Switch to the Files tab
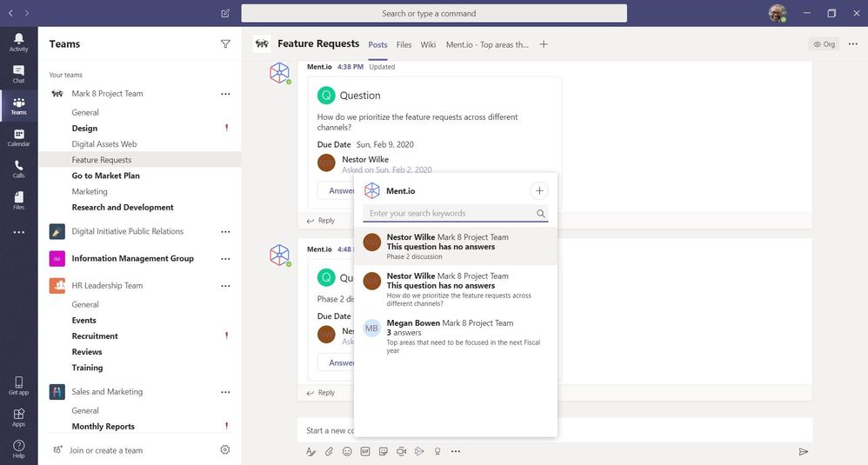Image resolution: width=868 pixels, height=465 pixels. click(x=404, y=45)
